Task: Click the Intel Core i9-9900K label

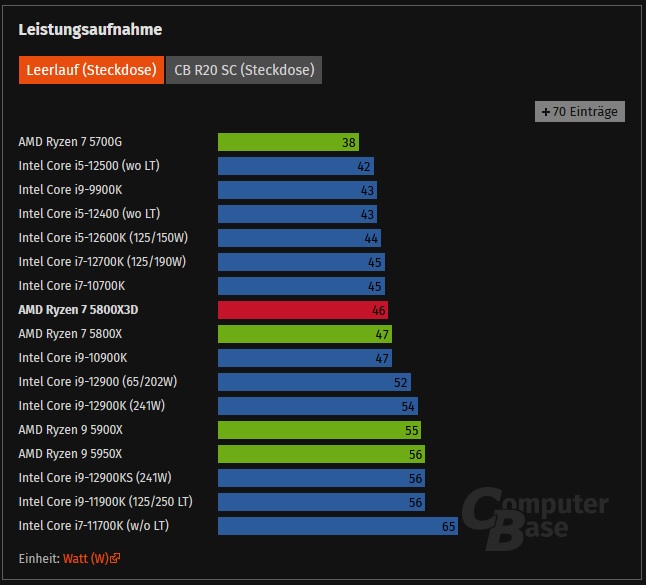Action: click(x=70, y=190)
